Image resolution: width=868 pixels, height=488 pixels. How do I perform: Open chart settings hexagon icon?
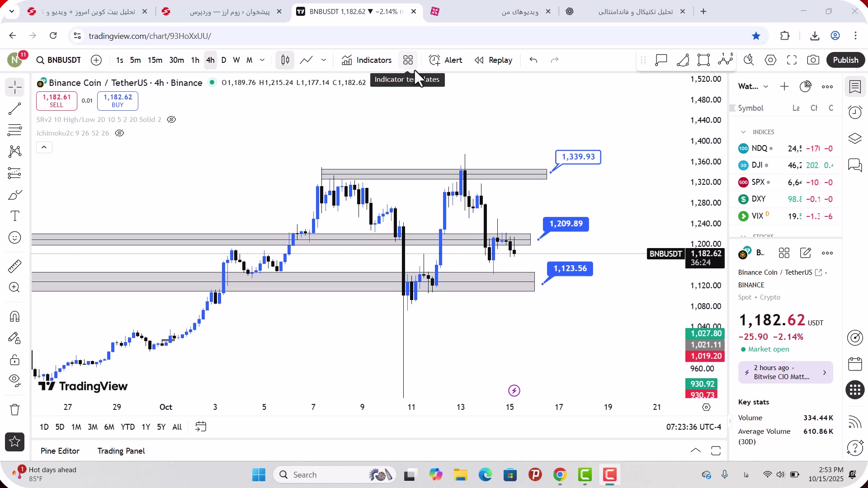(x=771, y=60)
